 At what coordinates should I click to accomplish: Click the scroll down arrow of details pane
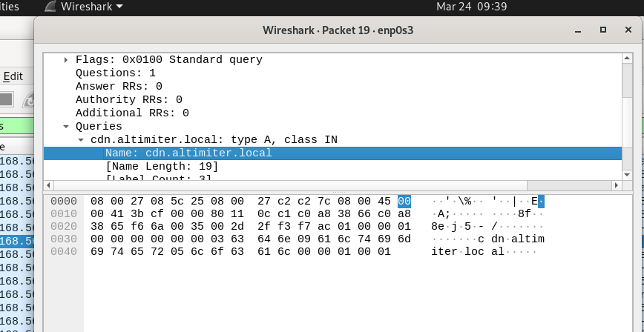(x=627, y=175)
